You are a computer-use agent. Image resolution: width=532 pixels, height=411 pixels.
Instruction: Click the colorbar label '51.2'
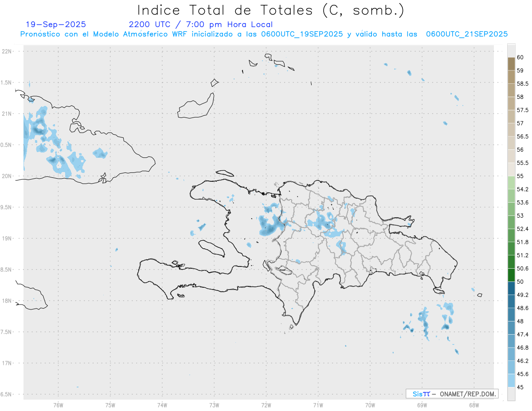522,255
